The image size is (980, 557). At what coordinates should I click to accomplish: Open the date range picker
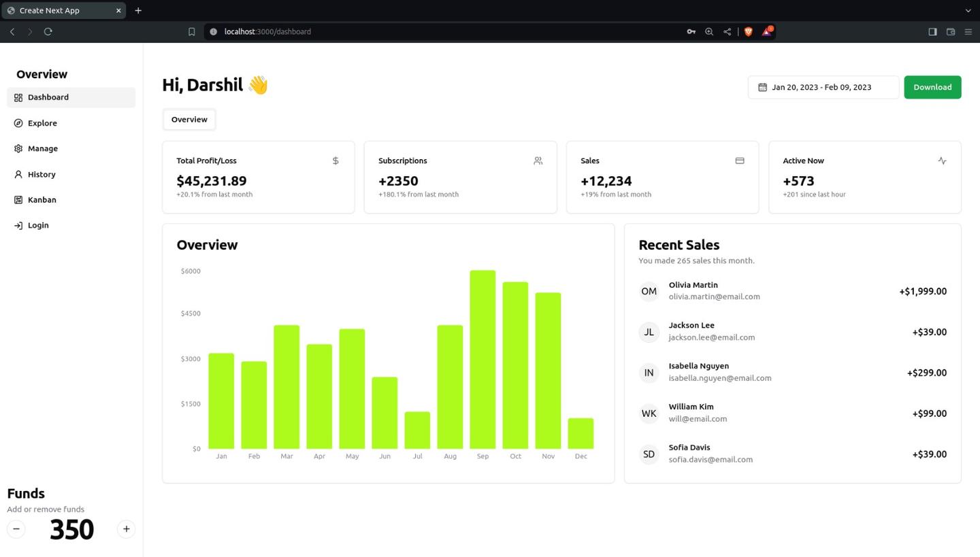coord(823,87)
